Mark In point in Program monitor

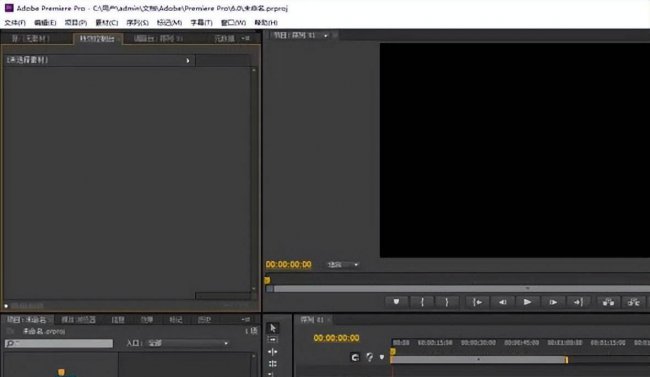(422, 302)
